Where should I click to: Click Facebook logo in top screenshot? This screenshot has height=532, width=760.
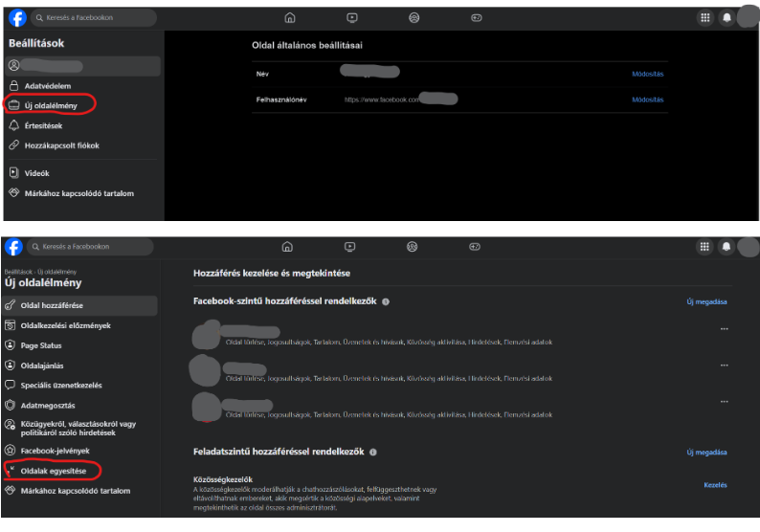click(x=17, y=18)
